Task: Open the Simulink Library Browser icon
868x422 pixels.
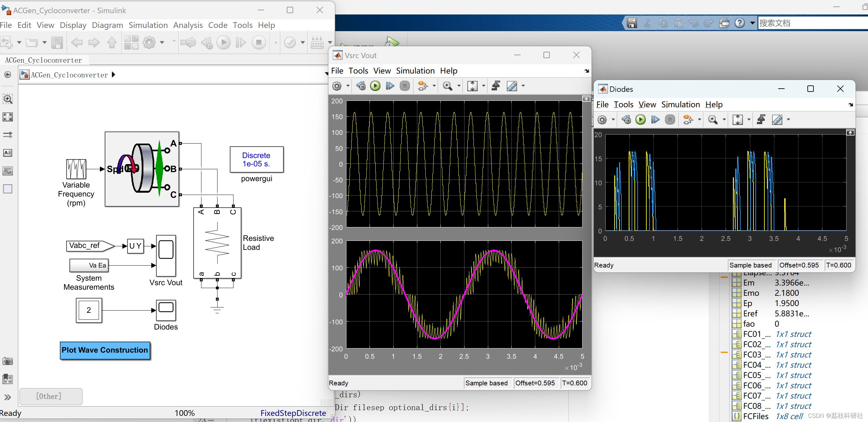Action: tap(131, 42)
